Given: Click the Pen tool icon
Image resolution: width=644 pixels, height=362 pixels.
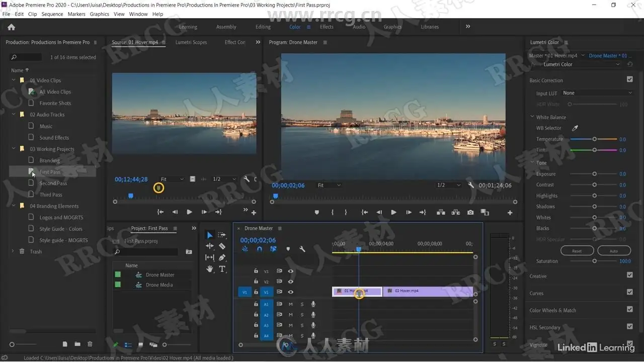Looking at the screenshot, I should (x=222, y=257).
